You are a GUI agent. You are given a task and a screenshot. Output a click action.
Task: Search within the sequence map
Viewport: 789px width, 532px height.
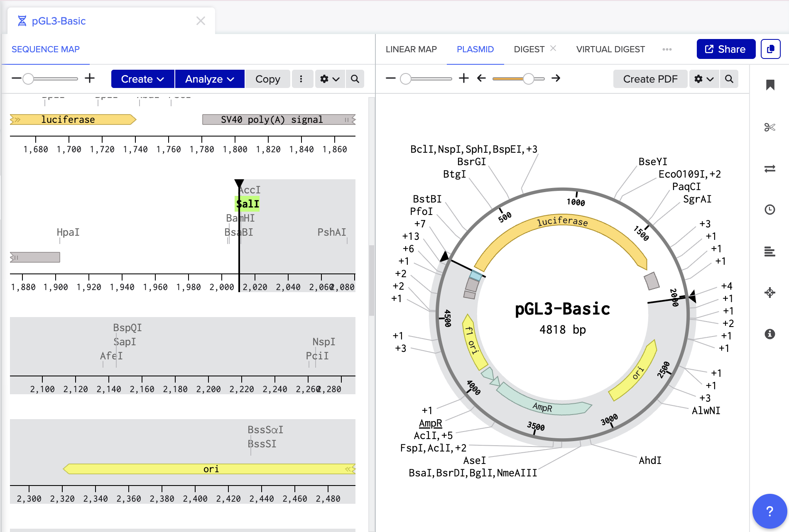click(355, 79)
